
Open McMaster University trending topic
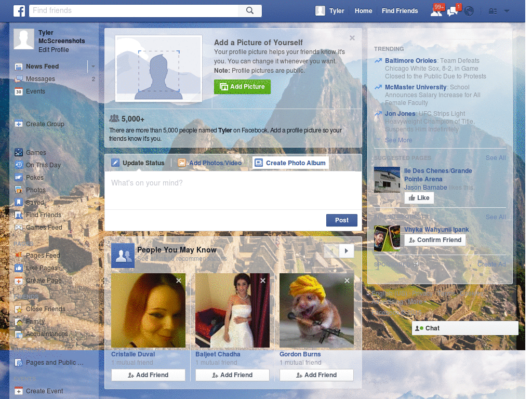(x=416, y=87)
